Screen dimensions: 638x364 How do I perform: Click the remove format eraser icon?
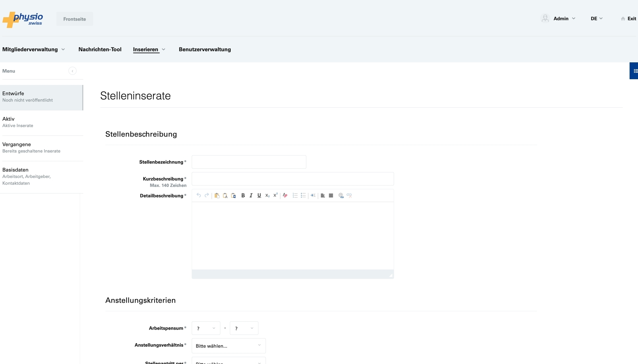[x=285, y=195]
